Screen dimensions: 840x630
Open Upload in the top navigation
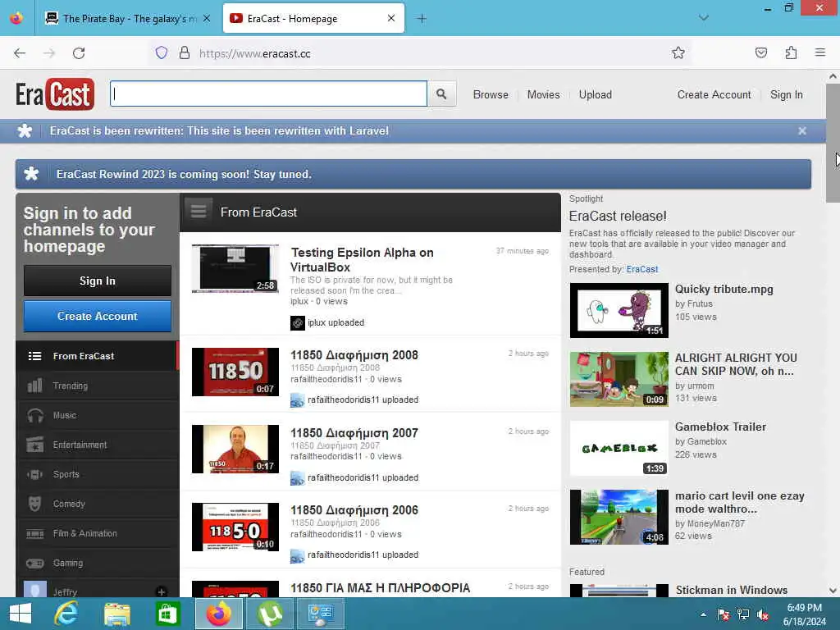[x=596, y=95]
